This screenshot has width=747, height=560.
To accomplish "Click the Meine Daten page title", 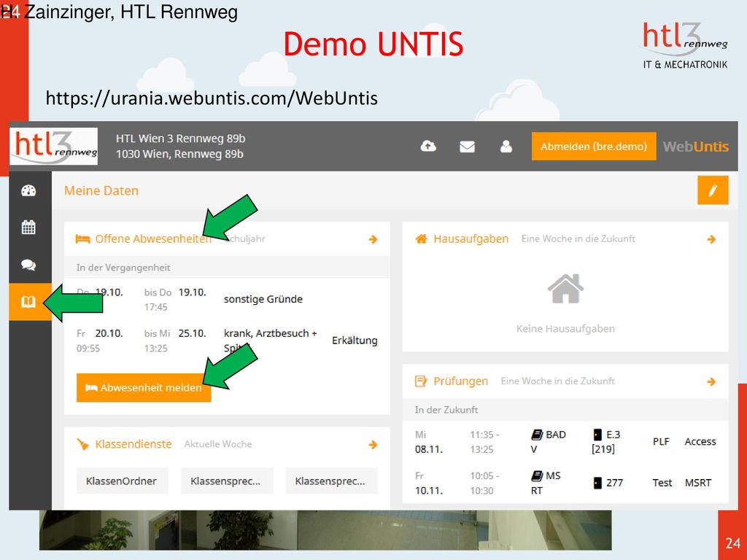I will pyautogui.click(x=101, y=190).
